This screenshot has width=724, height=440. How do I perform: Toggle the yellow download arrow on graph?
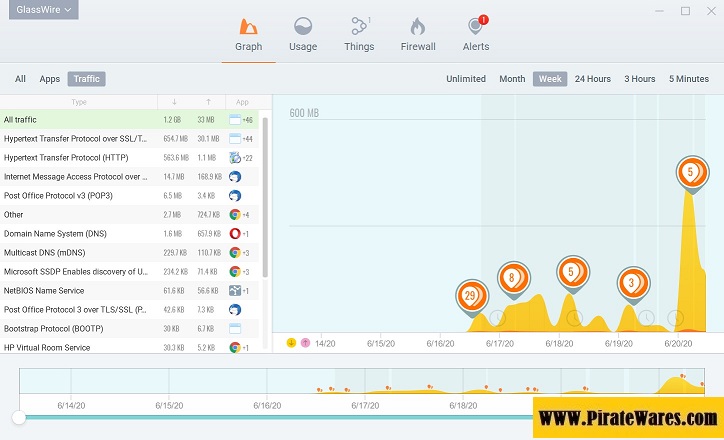point(291,343)
